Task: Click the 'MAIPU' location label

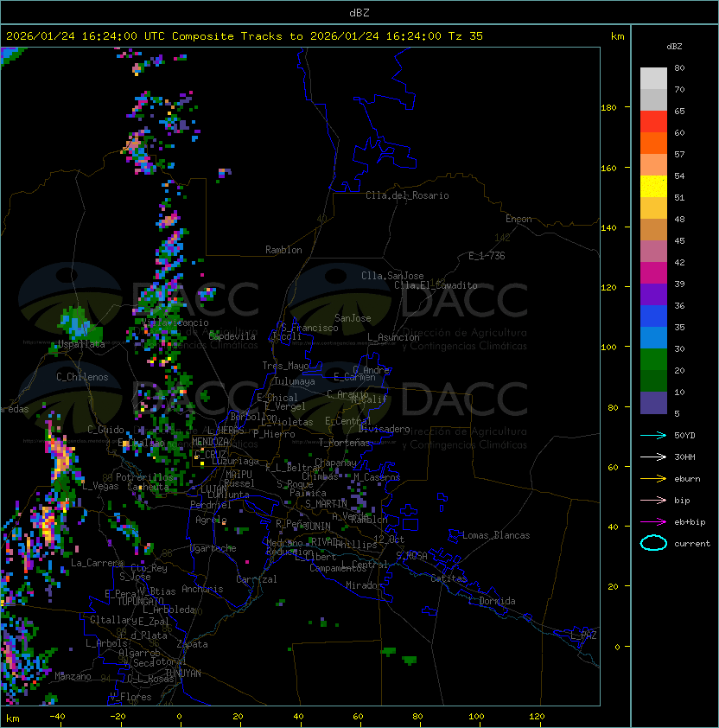Action: tap(239, 475)
